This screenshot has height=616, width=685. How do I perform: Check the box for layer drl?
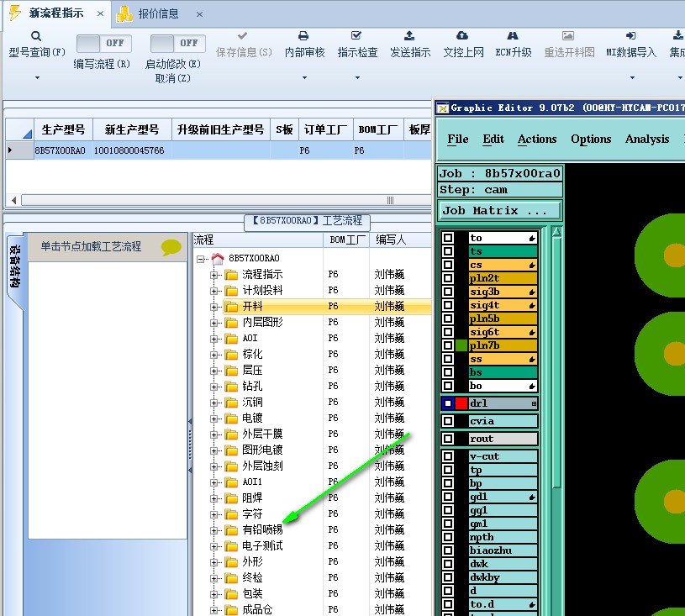point(448,403)
